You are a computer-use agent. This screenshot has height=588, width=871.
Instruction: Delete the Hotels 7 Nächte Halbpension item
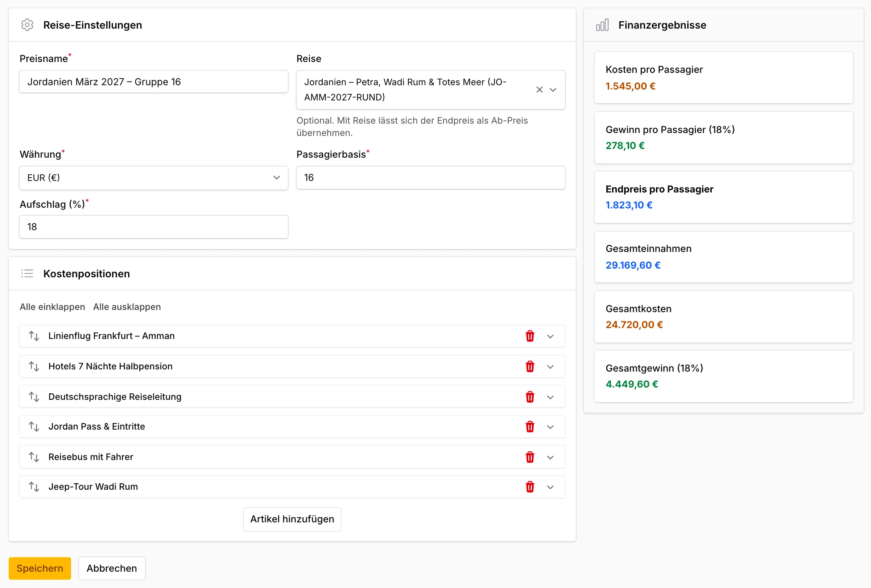[x=529, y=367]
